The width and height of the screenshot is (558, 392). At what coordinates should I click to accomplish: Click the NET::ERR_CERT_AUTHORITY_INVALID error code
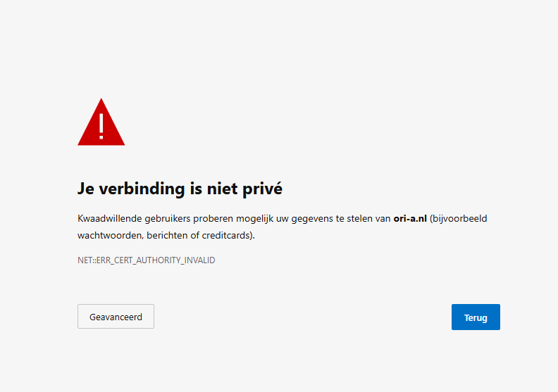click(146, 260)
